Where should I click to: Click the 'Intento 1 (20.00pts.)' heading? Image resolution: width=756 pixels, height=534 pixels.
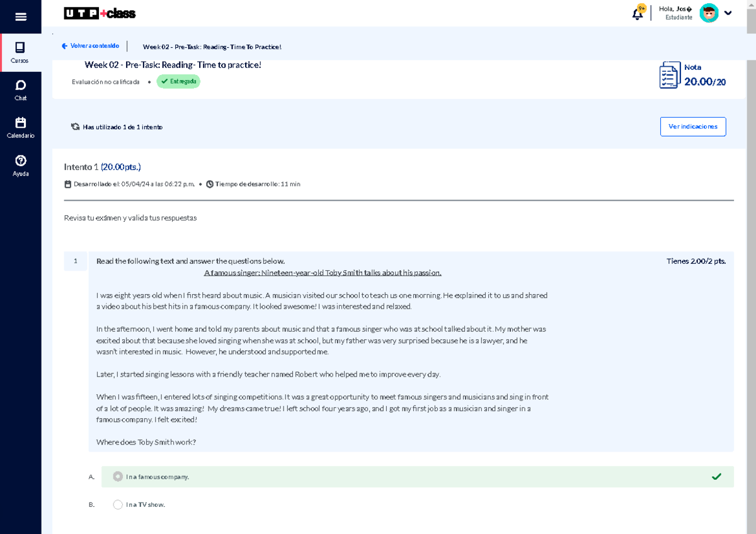click(102, 167)
